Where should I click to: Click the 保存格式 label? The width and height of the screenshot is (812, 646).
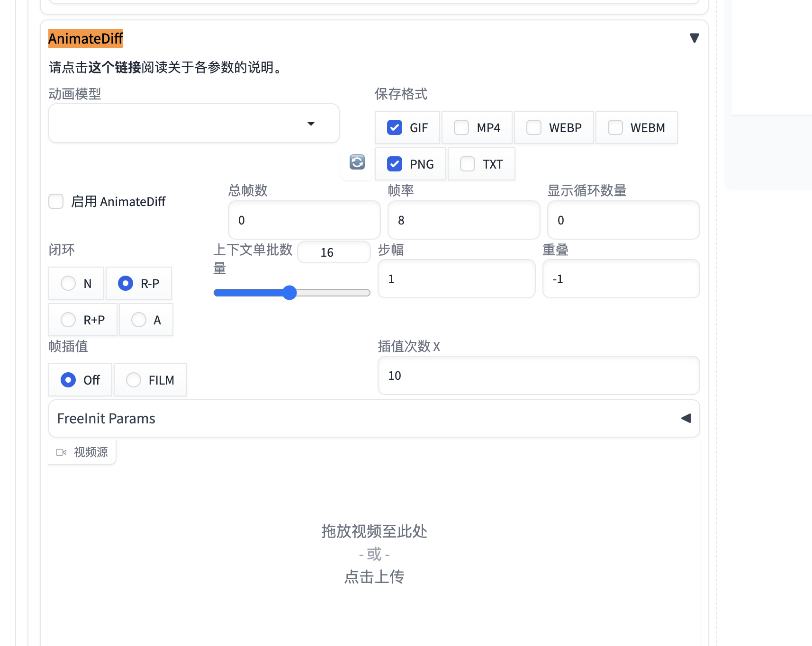point(401,94)
